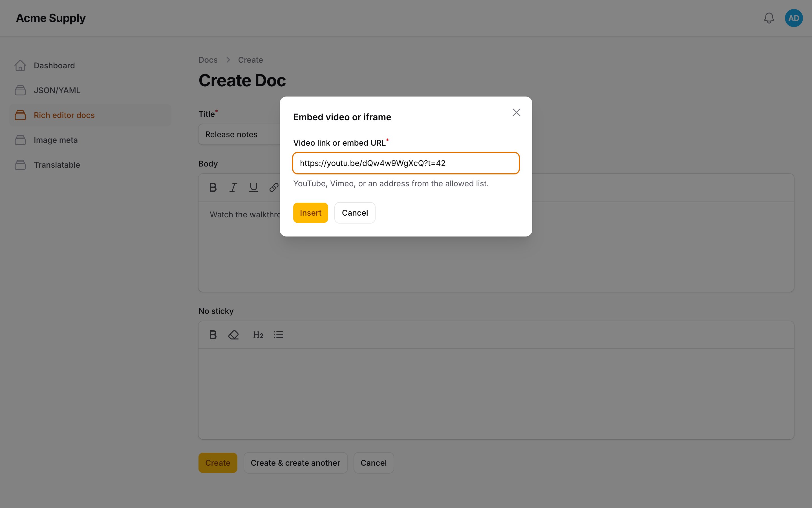
Task: Click the link icon in Body toolbar
Action: (274, 187)
